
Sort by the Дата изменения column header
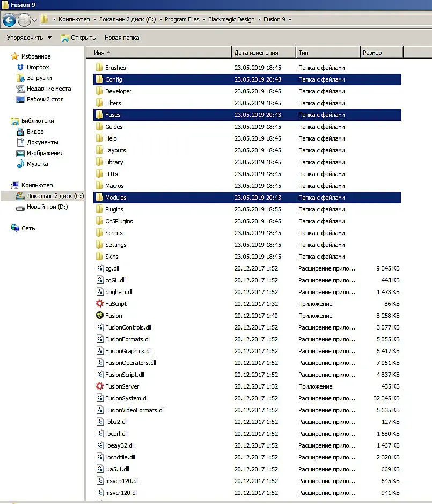pos(263,53)
